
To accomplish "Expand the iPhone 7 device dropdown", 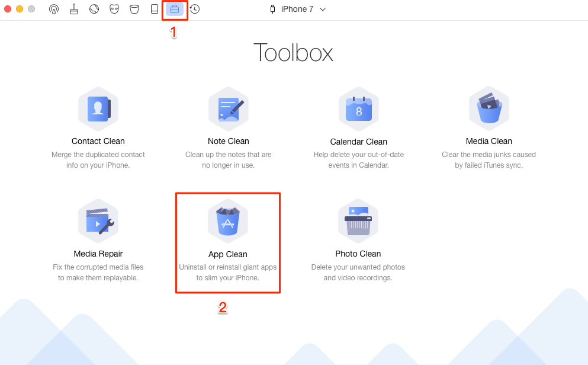I will point(322,9).
